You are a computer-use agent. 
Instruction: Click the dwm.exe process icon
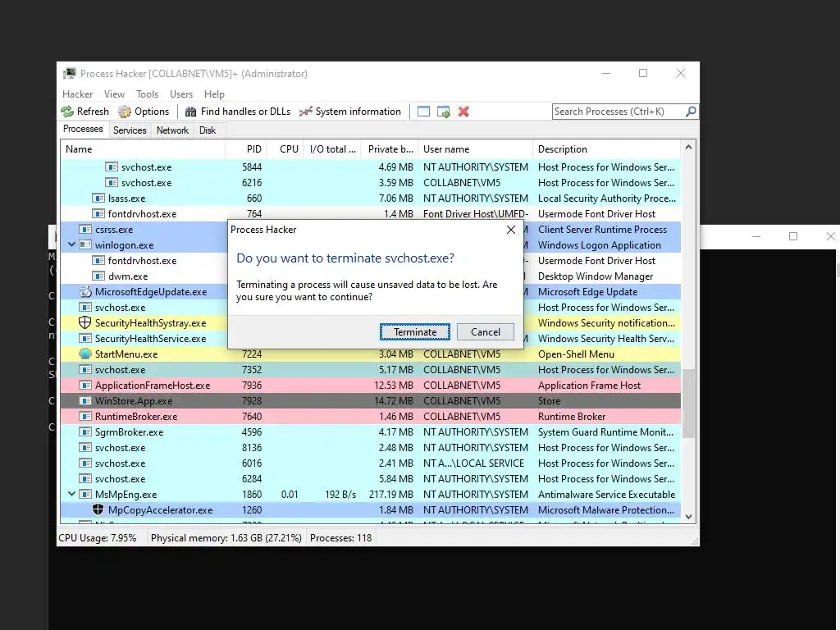click(x=98, y=276)
